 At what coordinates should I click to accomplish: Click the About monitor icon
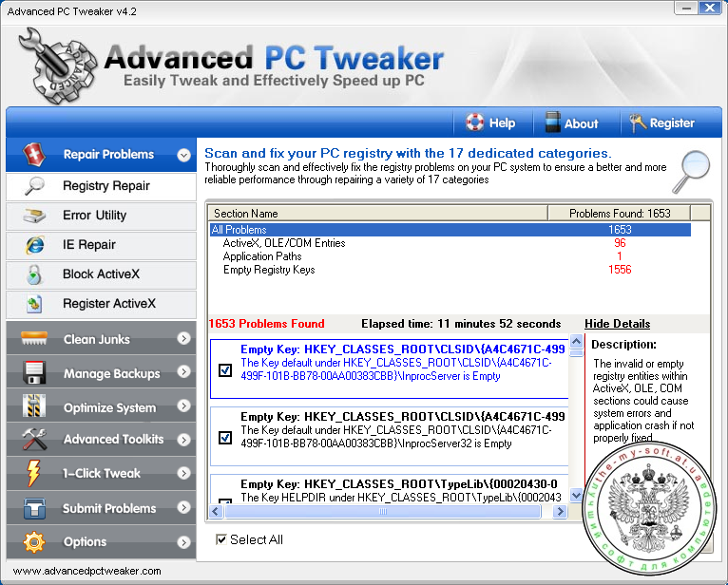coord(552,123)
